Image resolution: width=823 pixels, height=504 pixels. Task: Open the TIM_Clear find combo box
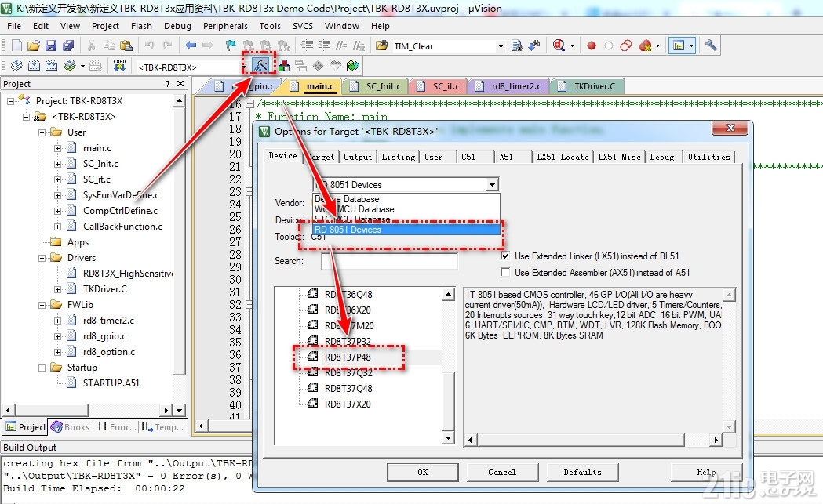501,46
